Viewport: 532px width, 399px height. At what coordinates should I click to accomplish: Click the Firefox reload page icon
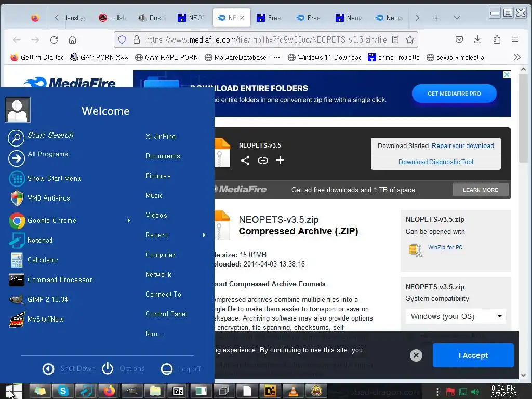54,39
